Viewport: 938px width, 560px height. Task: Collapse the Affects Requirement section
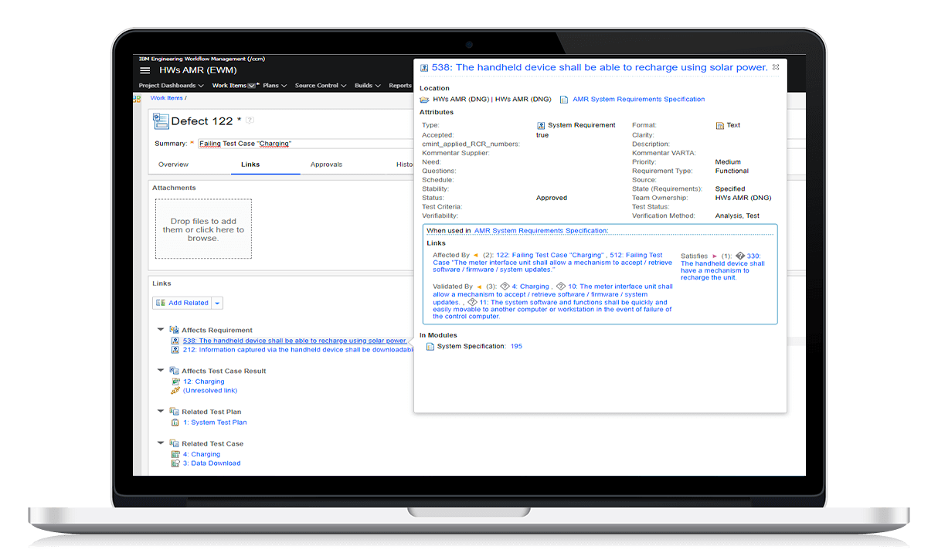click(x=161, y=329)
